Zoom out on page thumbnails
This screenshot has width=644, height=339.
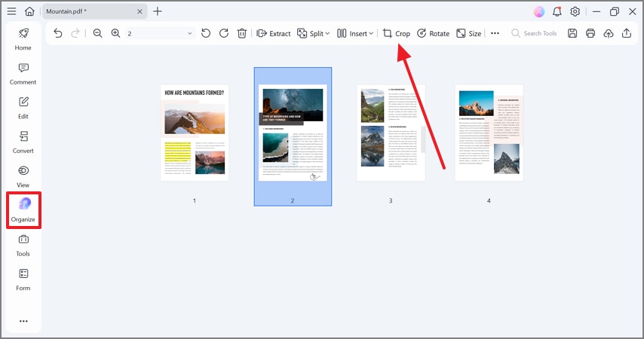97,33
